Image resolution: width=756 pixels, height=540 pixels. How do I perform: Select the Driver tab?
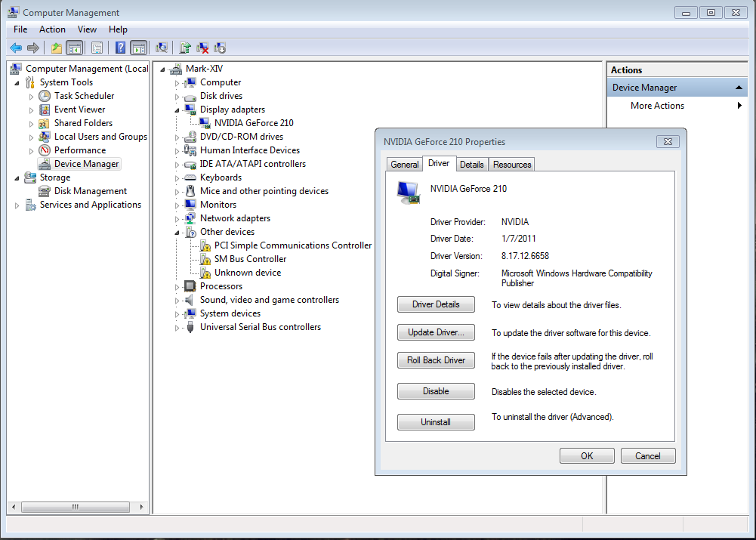point(439,163)
